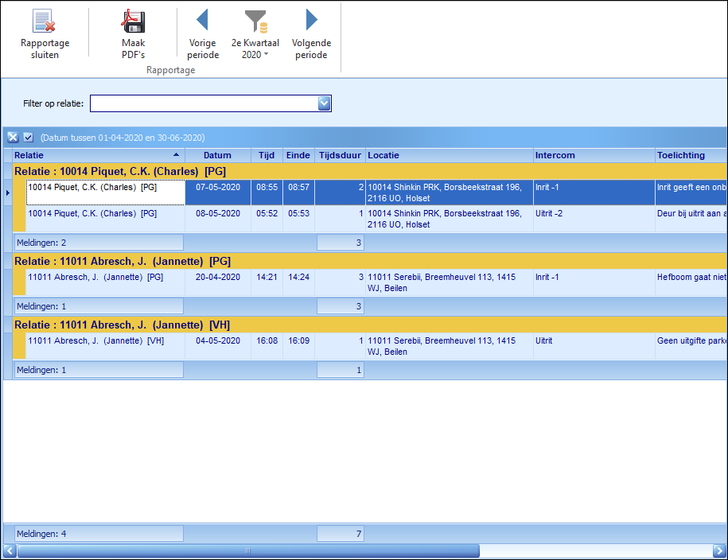Sort by the Relatie column header

tap(99, 155)
